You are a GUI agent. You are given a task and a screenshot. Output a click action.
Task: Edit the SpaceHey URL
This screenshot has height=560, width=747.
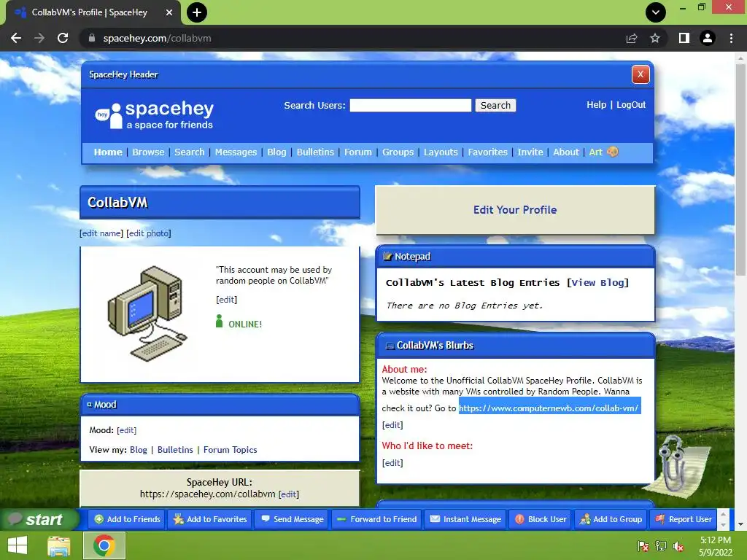289,494
